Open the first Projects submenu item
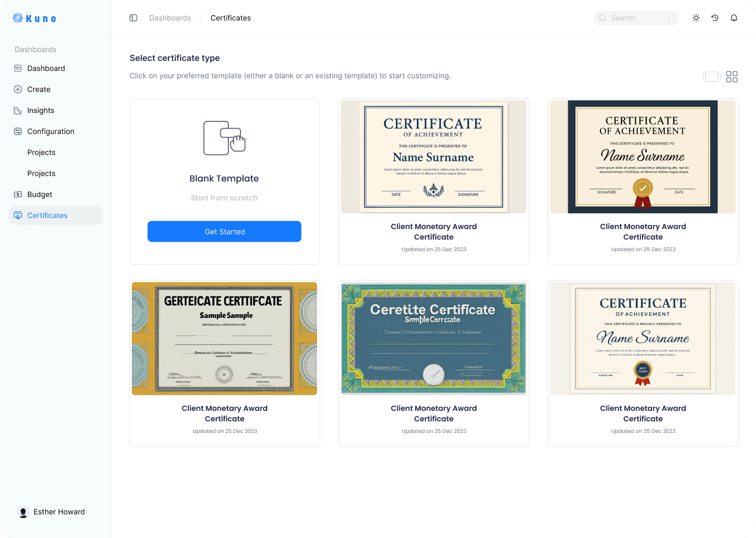 (41, 152)
